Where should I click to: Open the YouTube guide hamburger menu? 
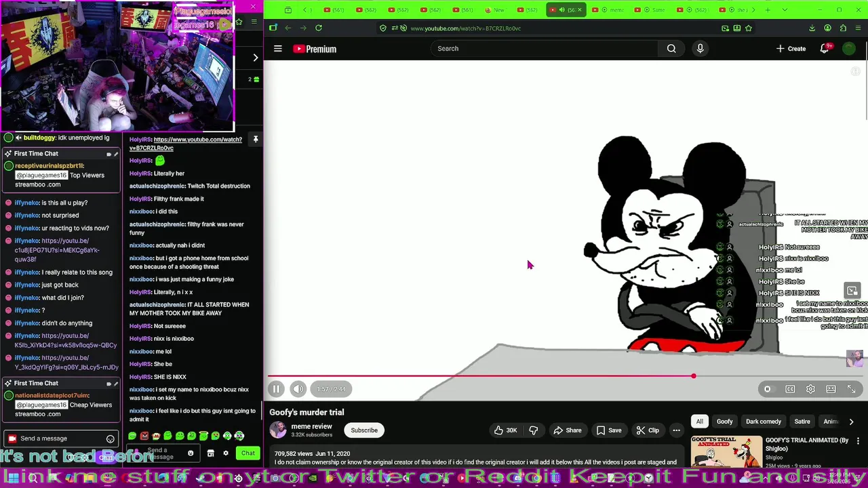[277, 49]
